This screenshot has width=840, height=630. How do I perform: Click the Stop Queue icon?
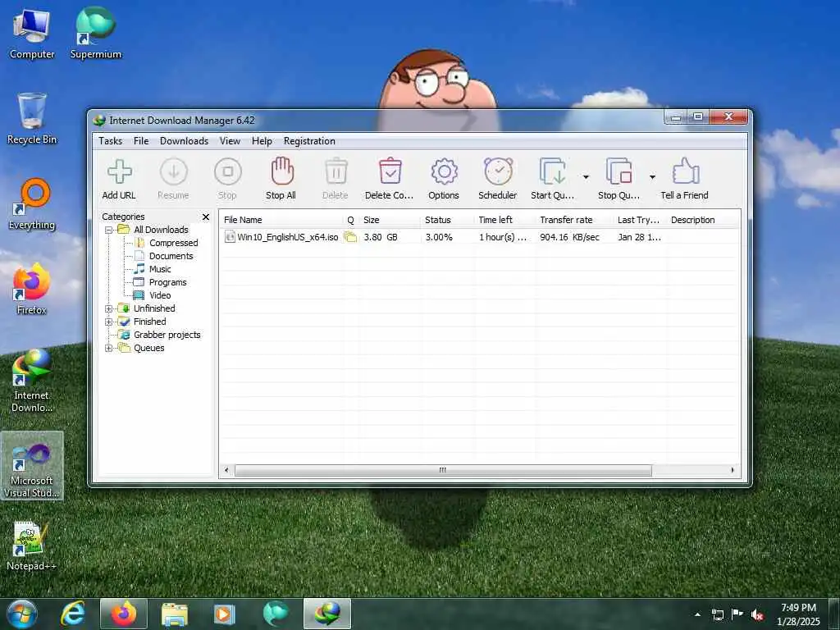[619, 171]
